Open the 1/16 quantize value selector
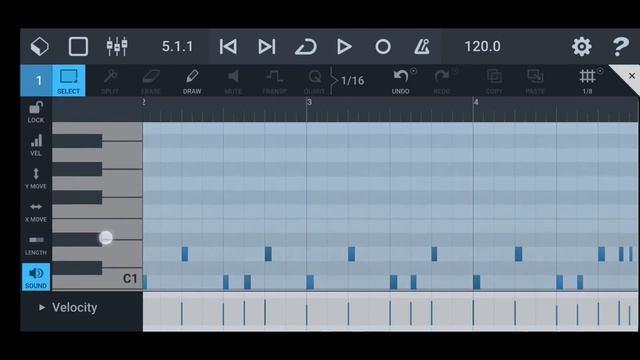This screenshot has height=360, width=640. pyautogui.click(x=352, y=81)
